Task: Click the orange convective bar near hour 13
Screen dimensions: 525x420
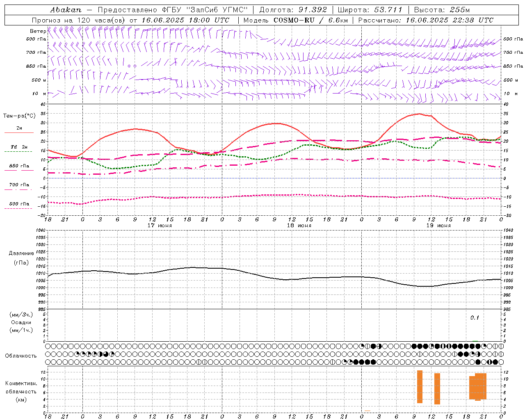Action: tap(437, 389)
